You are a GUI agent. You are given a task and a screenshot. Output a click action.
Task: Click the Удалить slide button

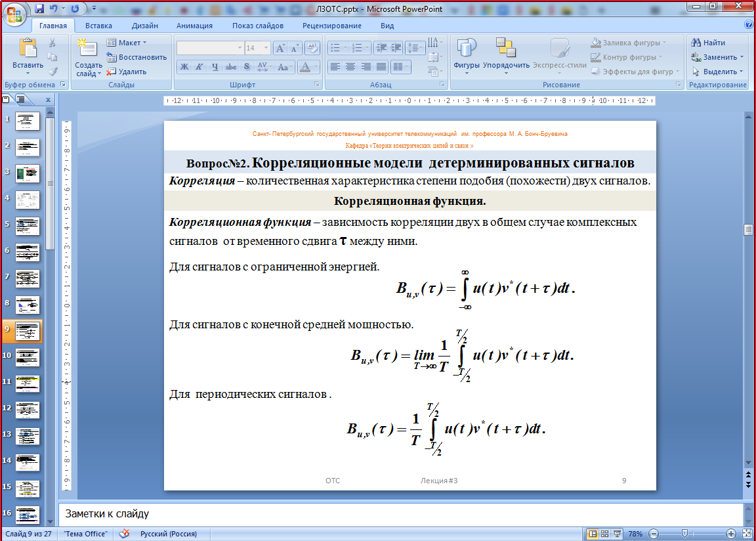tap(127, 72)
